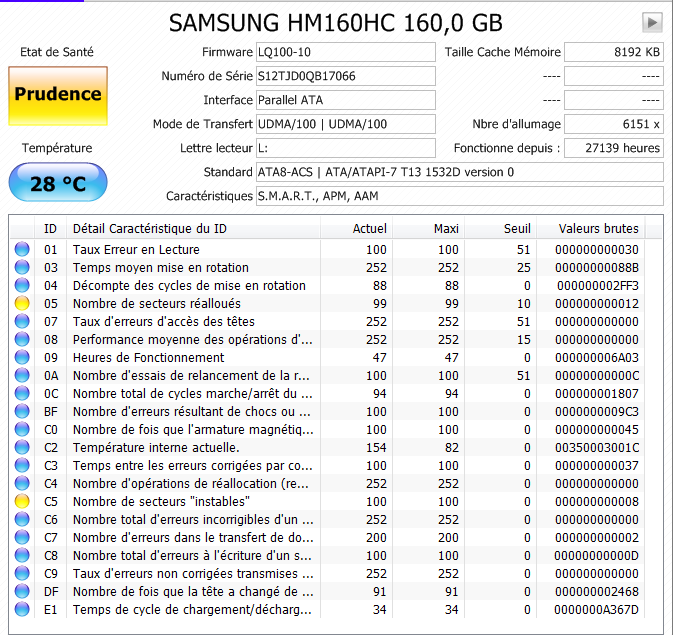Click into the Firmware field LQ100-10
Viewport: 673px width, 635px height.
tap(346, 52)
